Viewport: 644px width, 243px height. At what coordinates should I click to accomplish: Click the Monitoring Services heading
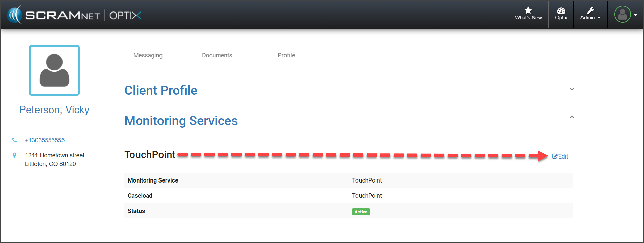181,121
